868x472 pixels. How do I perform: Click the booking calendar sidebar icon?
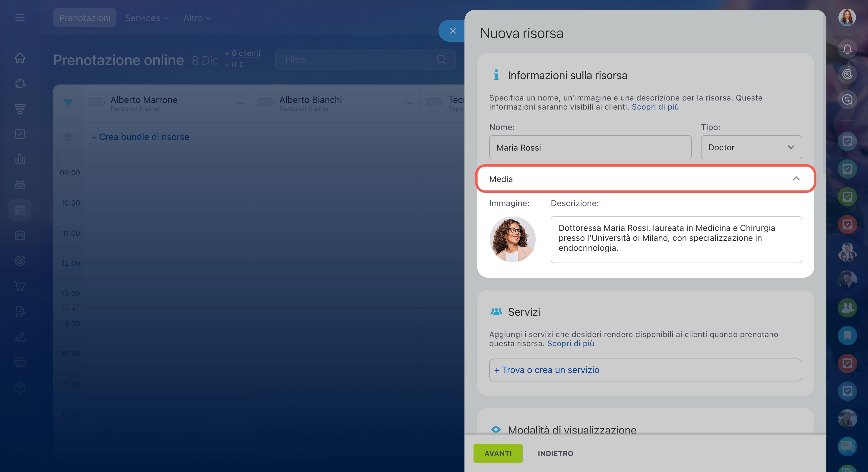tap(20, 210)
